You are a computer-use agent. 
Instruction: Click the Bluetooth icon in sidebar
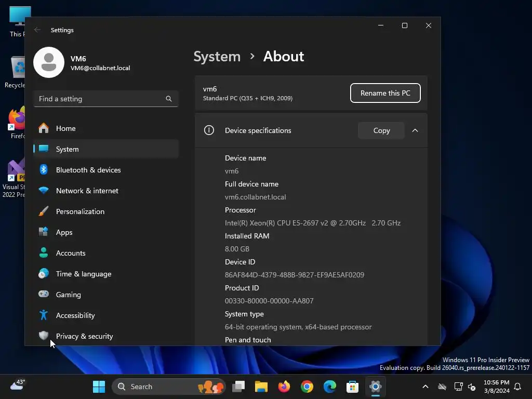pos(44,169)
